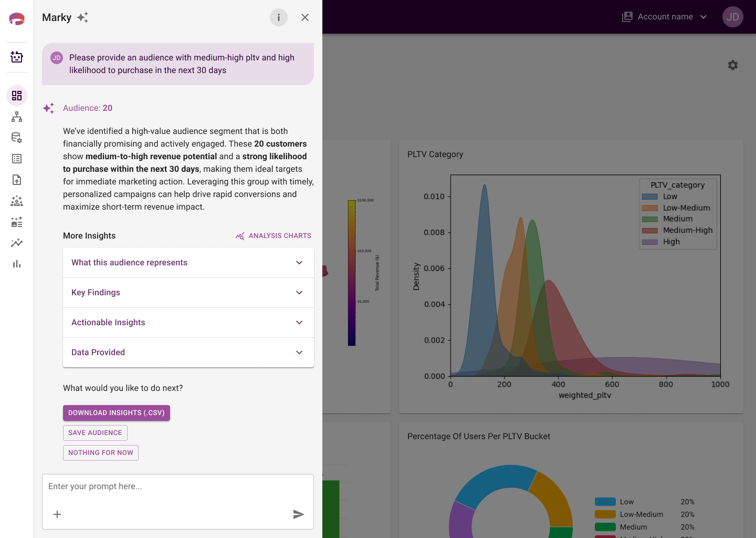Click the Marky info icon
756x538 pixels.
(x=279, y=17)
